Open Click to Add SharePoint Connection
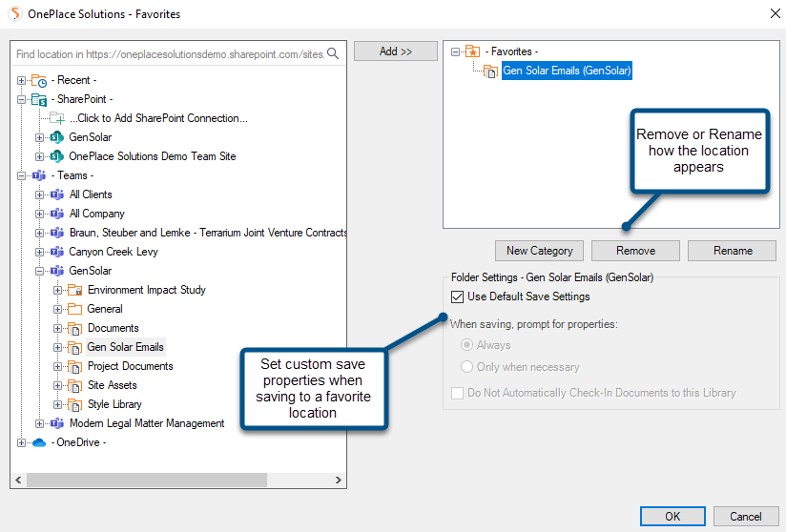This screenshot has height=532, width=786. [158, 118]
